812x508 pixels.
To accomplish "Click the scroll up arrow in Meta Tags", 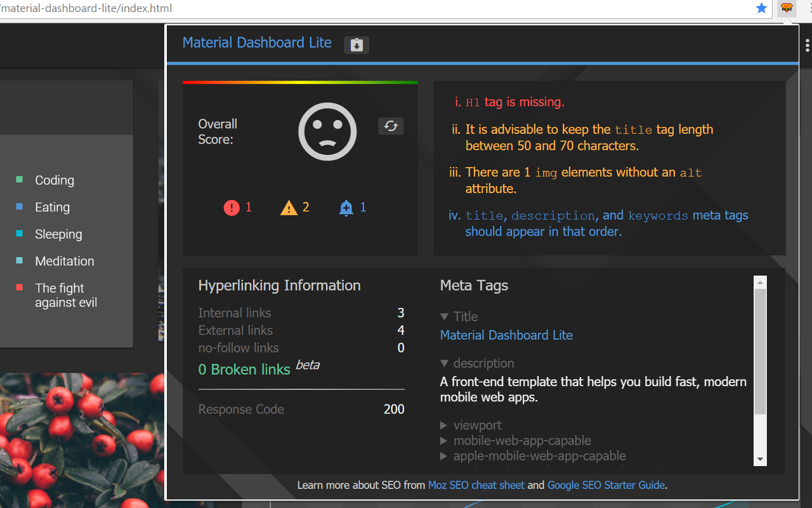I will click(x=760, y=282).
